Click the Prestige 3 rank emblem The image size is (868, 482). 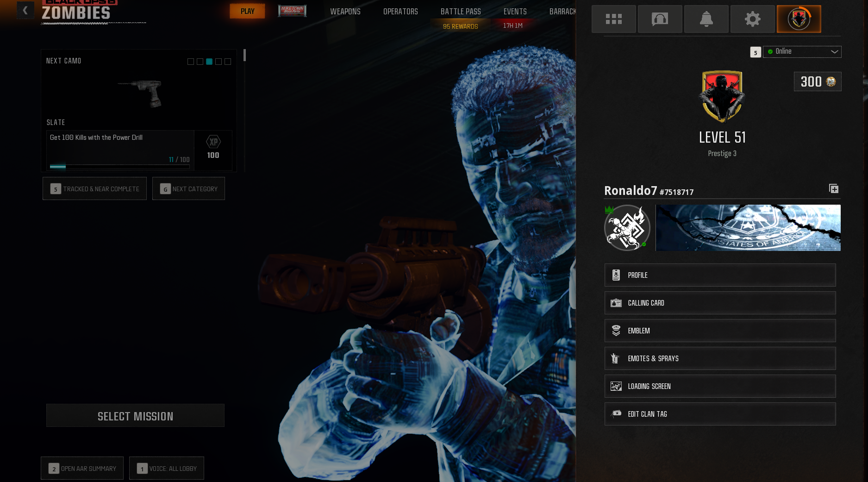pos(722,96)
